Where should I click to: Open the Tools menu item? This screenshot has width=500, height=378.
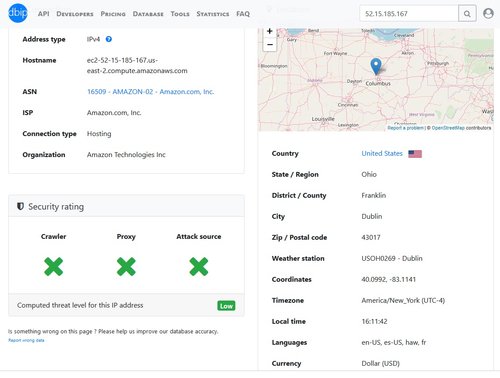180,14
